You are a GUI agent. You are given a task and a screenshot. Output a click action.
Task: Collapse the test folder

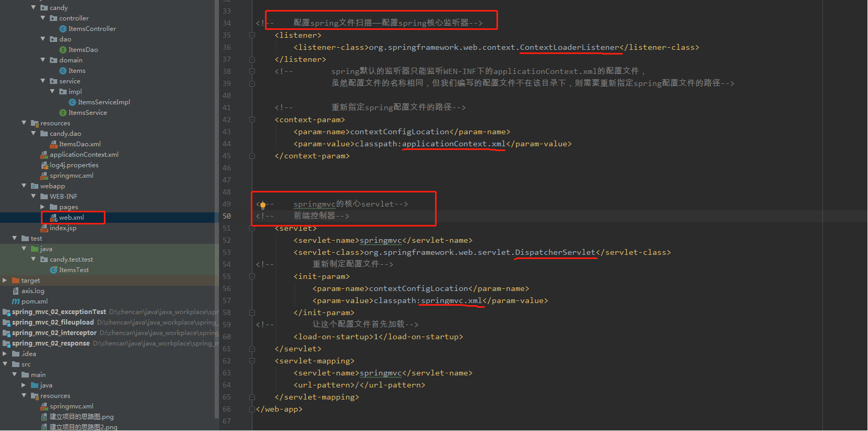click(15, 238)
